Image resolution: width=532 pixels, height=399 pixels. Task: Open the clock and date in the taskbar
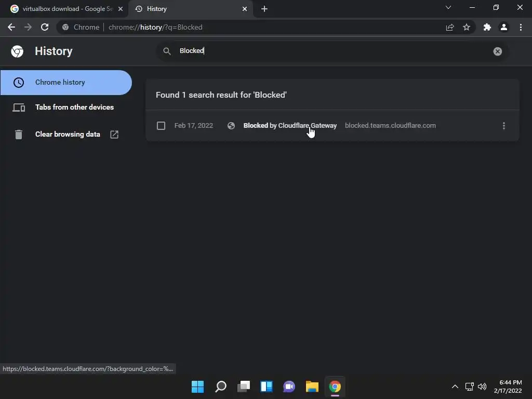(x=508, y=387)
